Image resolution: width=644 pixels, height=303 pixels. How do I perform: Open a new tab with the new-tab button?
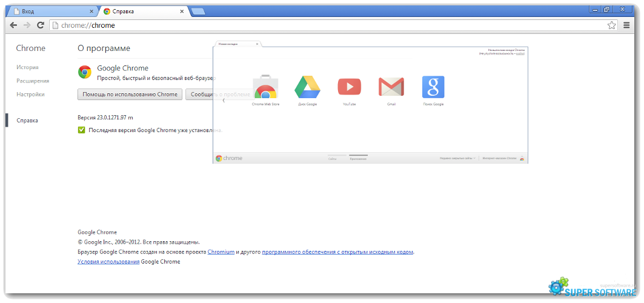[x=198, y=12]
